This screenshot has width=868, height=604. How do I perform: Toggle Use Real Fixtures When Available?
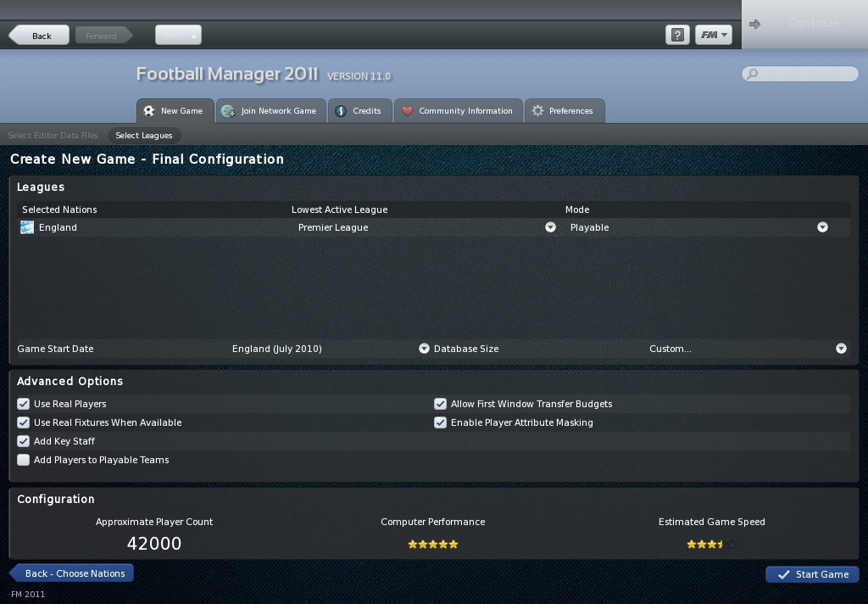point(23,422)
